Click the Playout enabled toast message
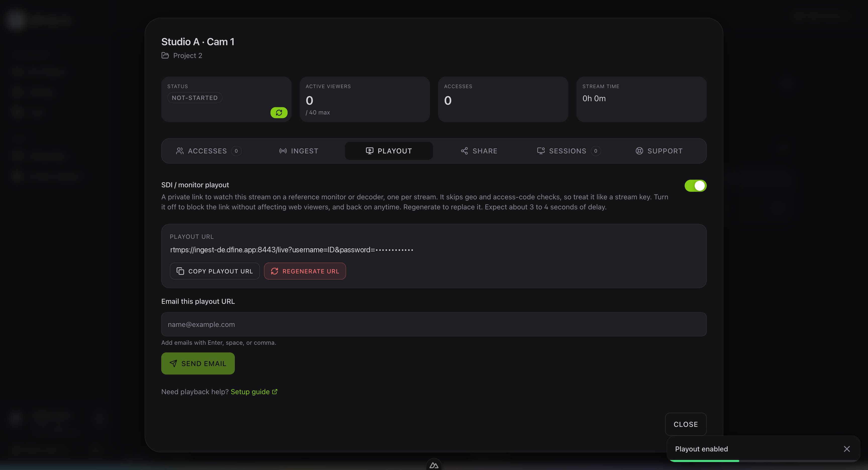868x470 pixels. pyautogui.click(x=701, y=449)
